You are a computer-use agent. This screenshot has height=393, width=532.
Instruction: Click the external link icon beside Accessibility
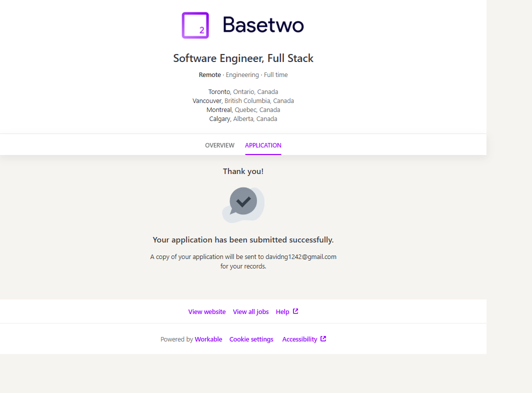click(x=323, y=338)
